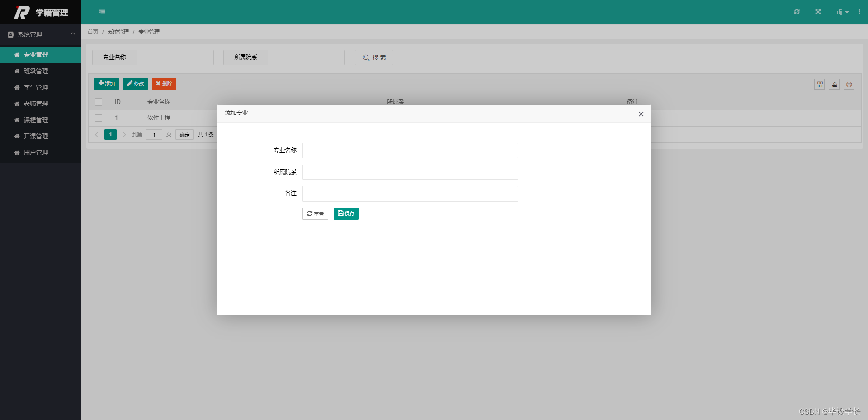Click the table print icon
868x420 pixels.
pos(849,84)
